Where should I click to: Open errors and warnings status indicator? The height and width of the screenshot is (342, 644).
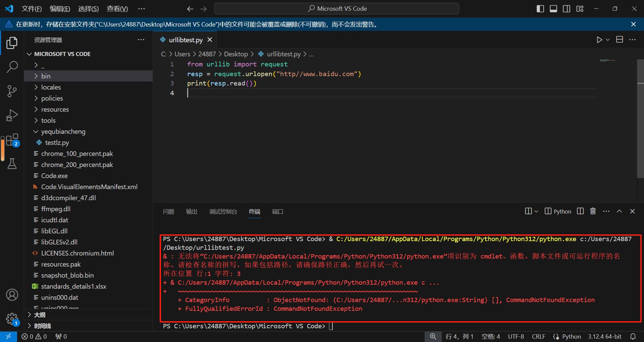pyautogui.click(x=34, y=336)
